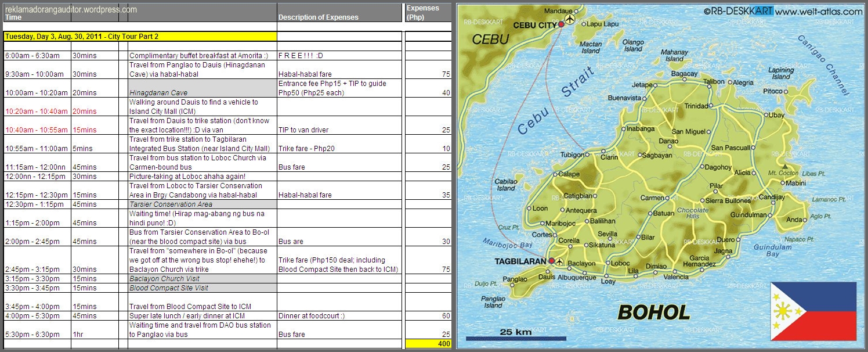Click the Mt. Cocton mountain triangle symbol
The height and width of the screenshot is (352, 868).
click(786, 166)
